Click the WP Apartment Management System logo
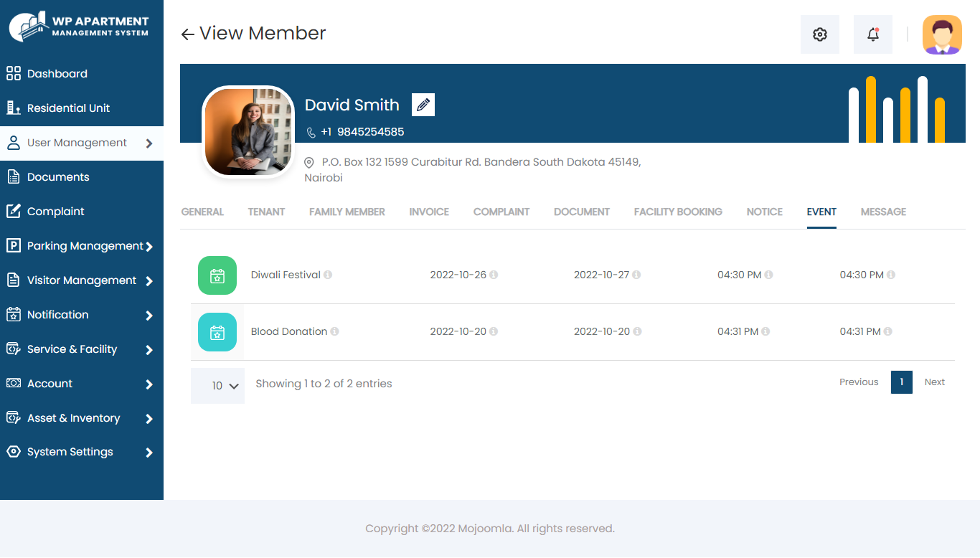 (x=79, y=27)
